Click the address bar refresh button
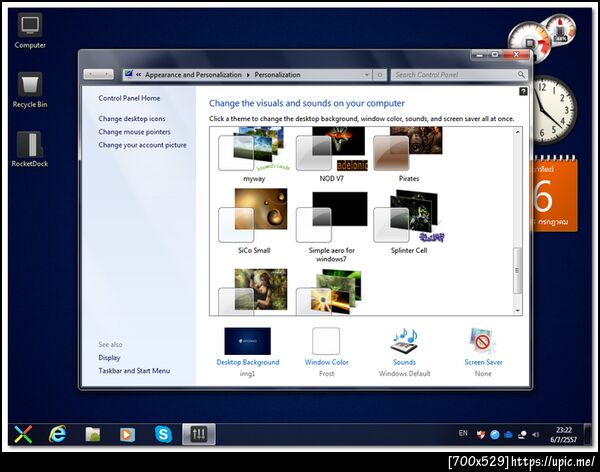This screenshot has height=472, width=600. tap(380, 75)
